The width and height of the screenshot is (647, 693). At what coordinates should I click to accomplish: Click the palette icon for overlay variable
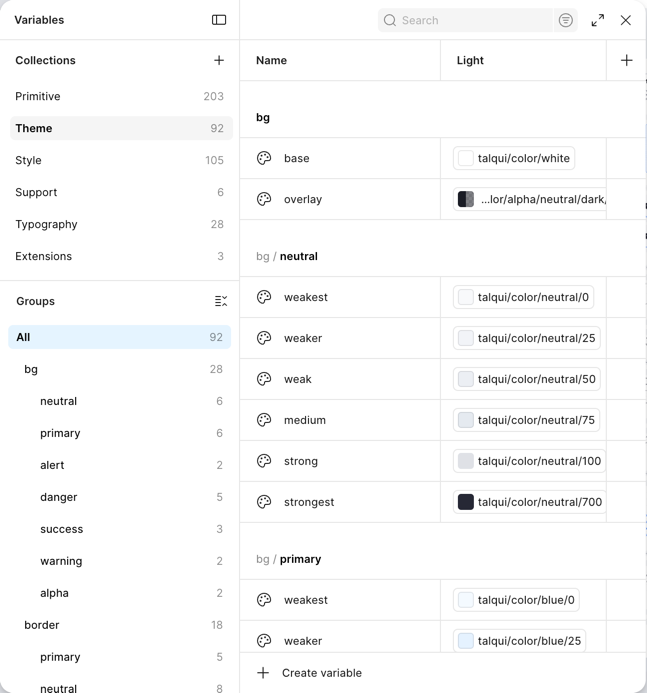pos(264,199)
